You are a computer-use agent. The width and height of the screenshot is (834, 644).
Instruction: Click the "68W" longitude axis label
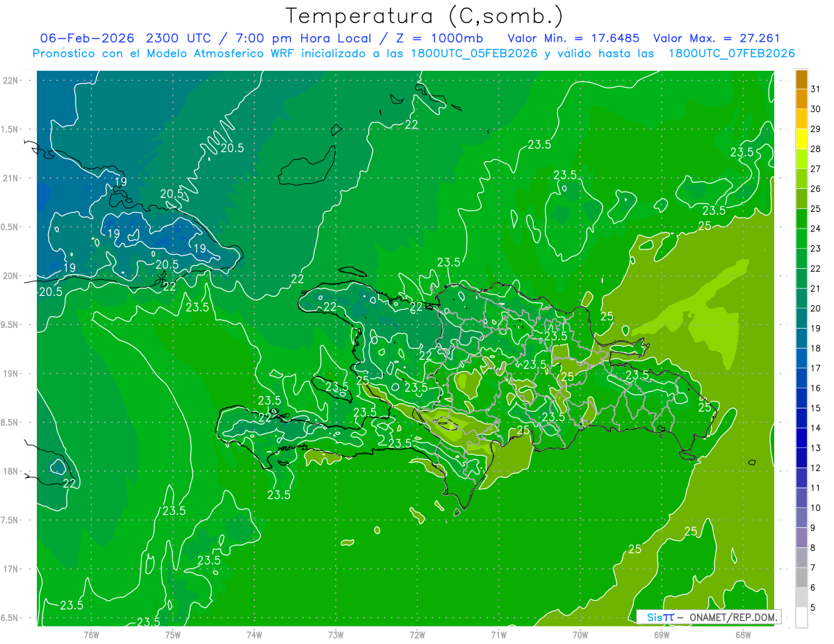coord(743,634)
